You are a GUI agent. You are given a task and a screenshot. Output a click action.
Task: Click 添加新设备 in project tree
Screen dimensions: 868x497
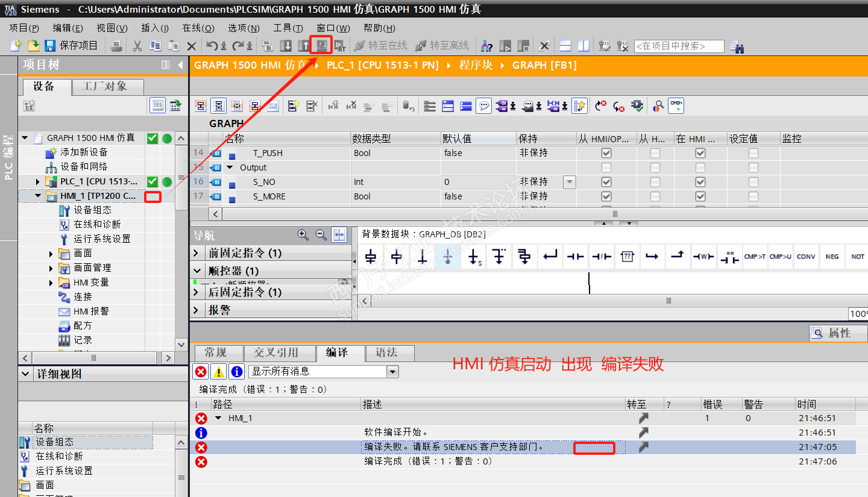84,152
